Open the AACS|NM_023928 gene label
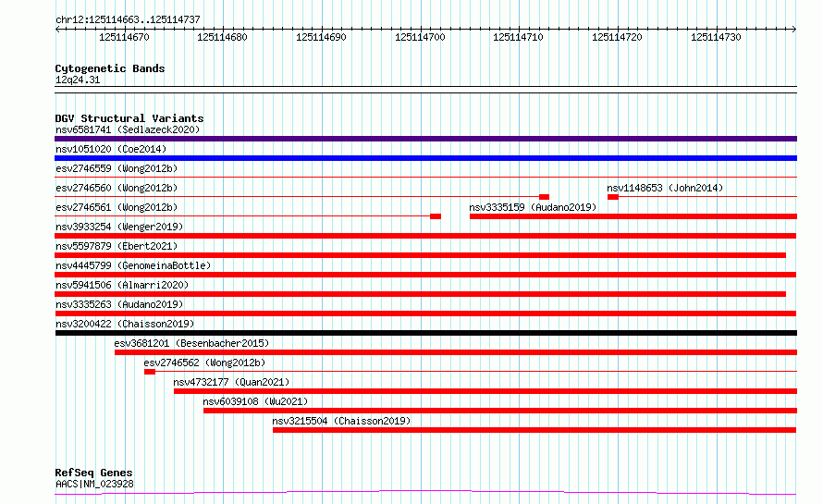 94,484
